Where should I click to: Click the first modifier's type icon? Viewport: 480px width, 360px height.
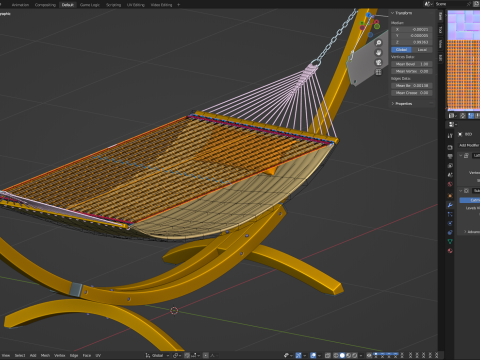pos(466,155)
